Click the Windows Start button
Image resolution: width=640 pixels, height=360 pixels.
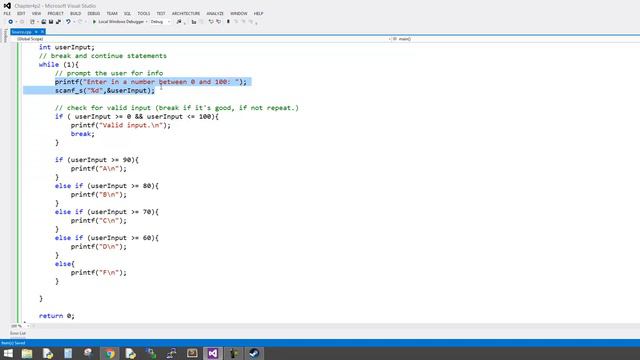pyautogui.click(x=8, y=353)
